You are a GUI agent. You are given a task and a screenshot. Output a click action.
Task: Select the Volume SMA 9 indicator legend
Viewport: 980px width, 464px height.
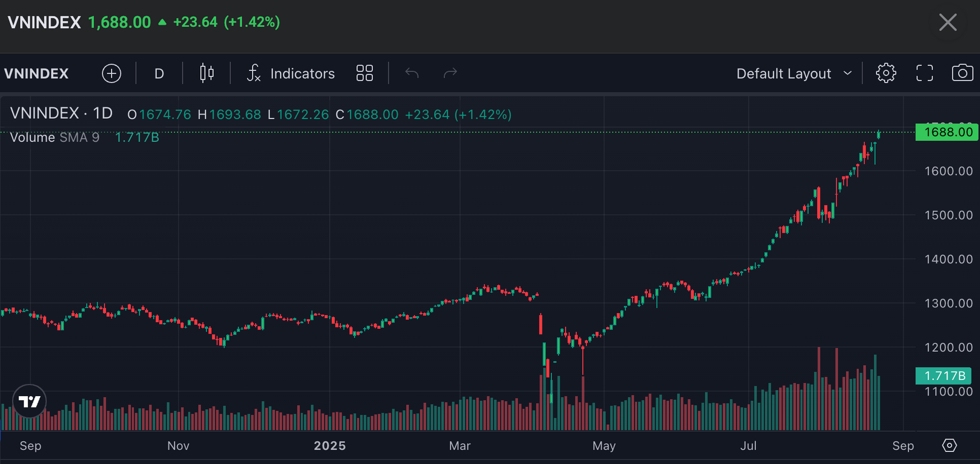coord(55,138)
